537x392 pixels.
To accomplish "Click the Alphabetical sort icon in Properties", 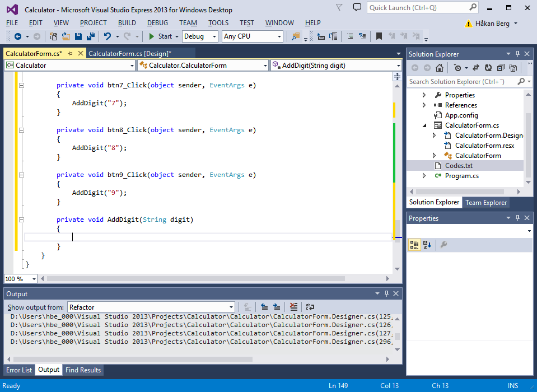I will [x=427, y=245].
